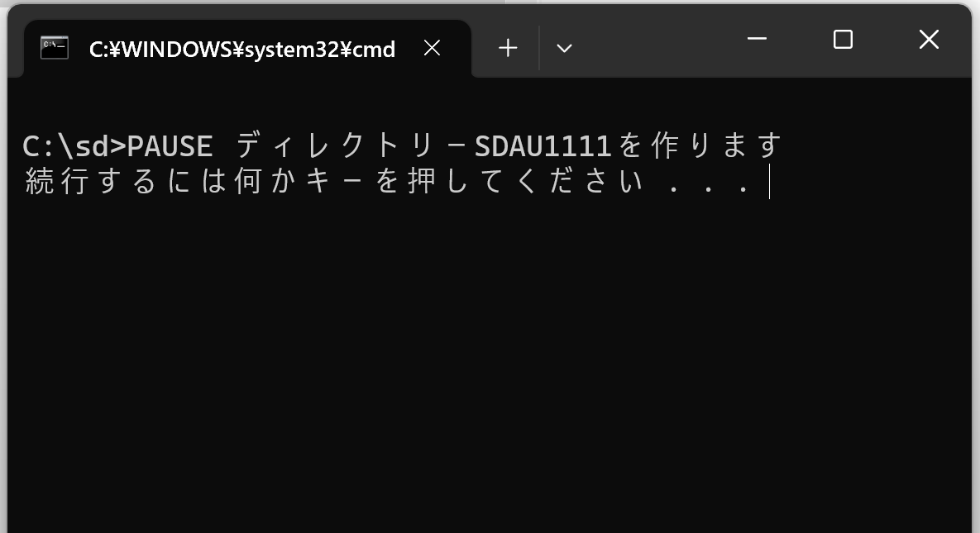Maximize the terminal window
Viewport: 980px width, 533px height.
(x=843, y=40)
